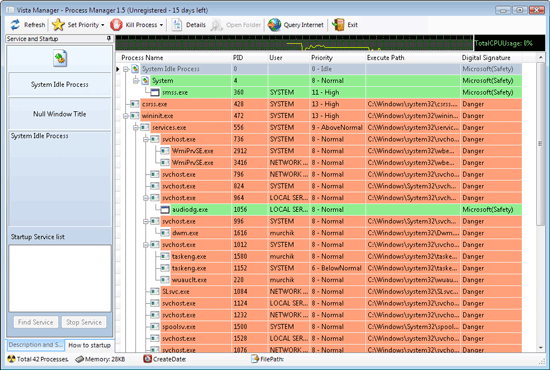Image resolution: width=550 pixels, height=370 pixels.
Task: Click the FilePath status bar icon
Action: pos(255,359)
